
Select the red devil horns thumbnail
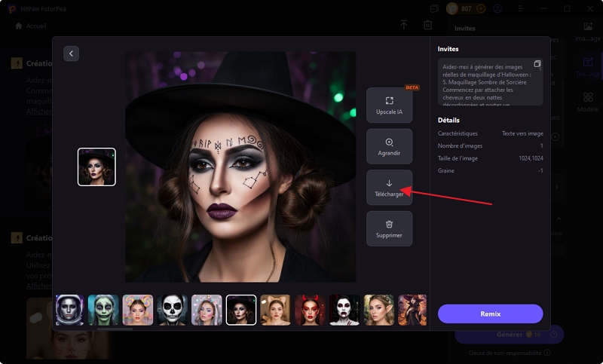310,310
